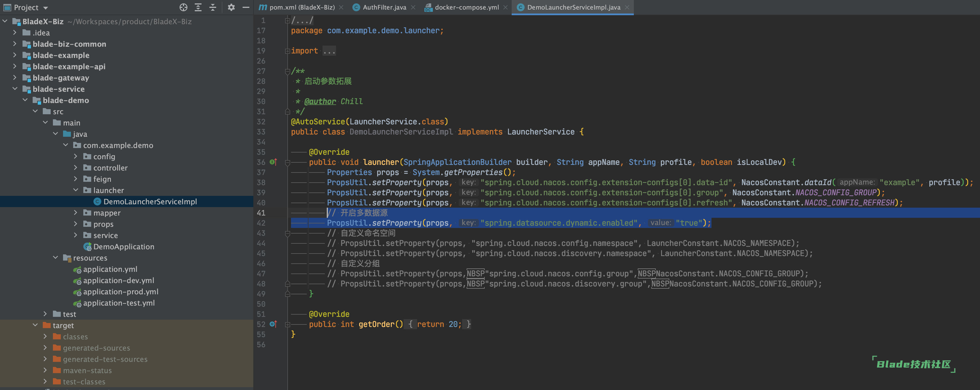Expand the service package

click(x=76, y=235)
